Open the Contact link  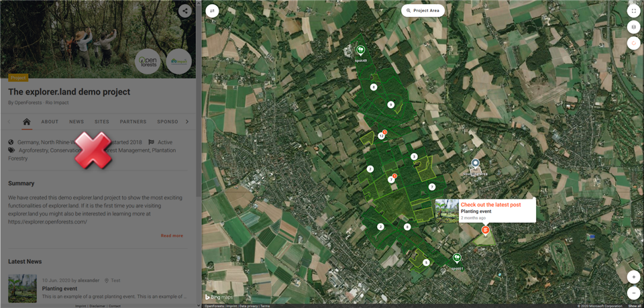click(x=115, y=306)
